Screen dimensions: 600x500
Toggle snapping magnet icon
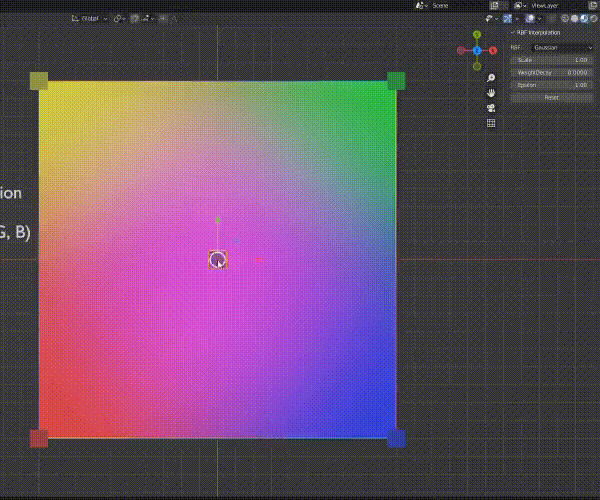(x=135, y=18)
